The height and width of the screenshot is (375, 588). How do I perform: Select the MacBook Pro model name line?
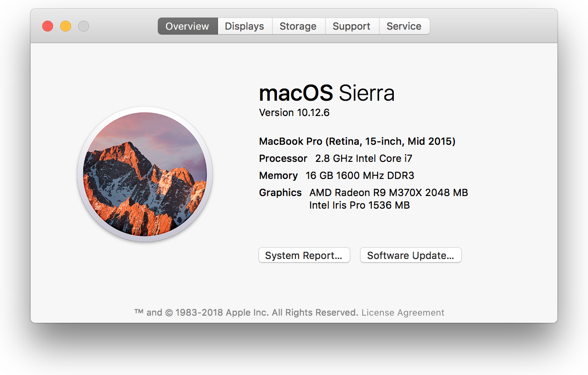357,142
